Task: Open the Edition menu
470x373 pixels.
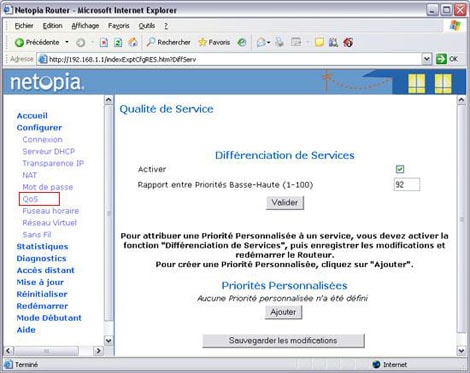Action: pyautogui.click(x=52, y=26)
